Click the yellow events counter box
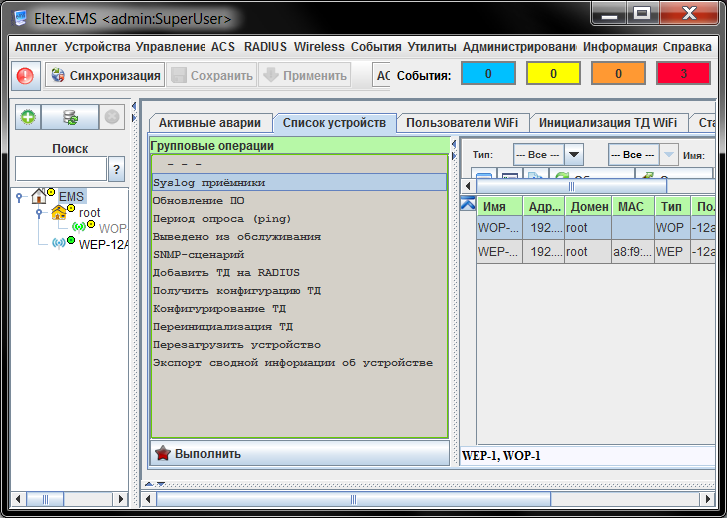The width and height of the screenshot is (727, 518). [x=553, y=74]
